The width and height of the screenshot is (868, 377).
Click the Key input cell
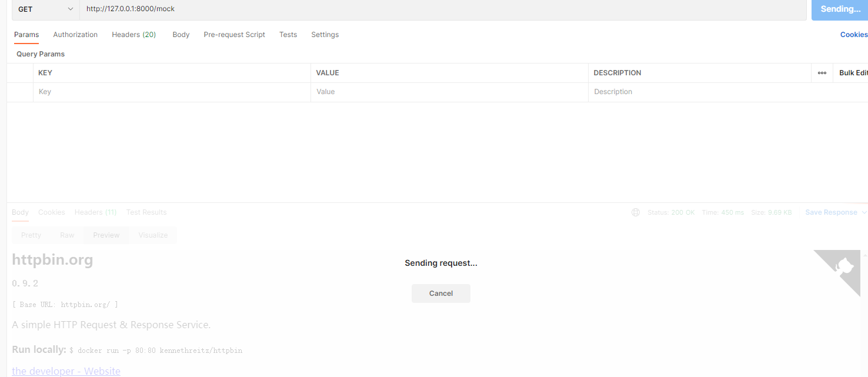pos(172,92)
